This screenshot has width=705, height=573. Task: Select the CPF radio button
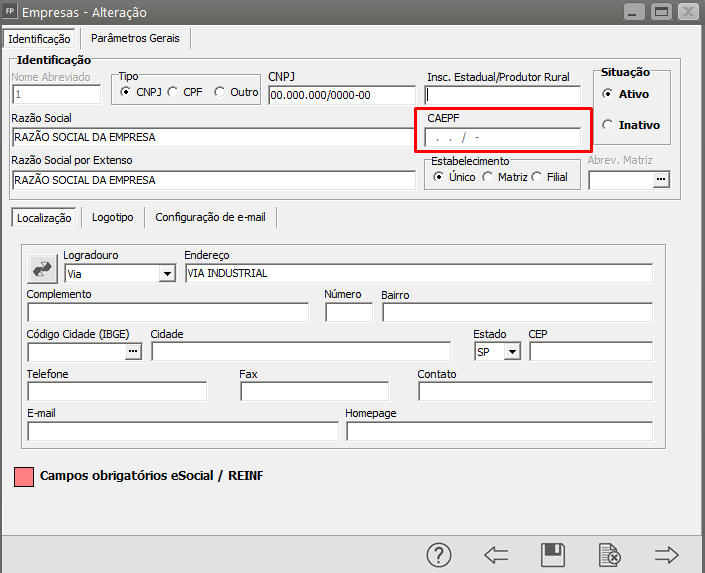173,92
